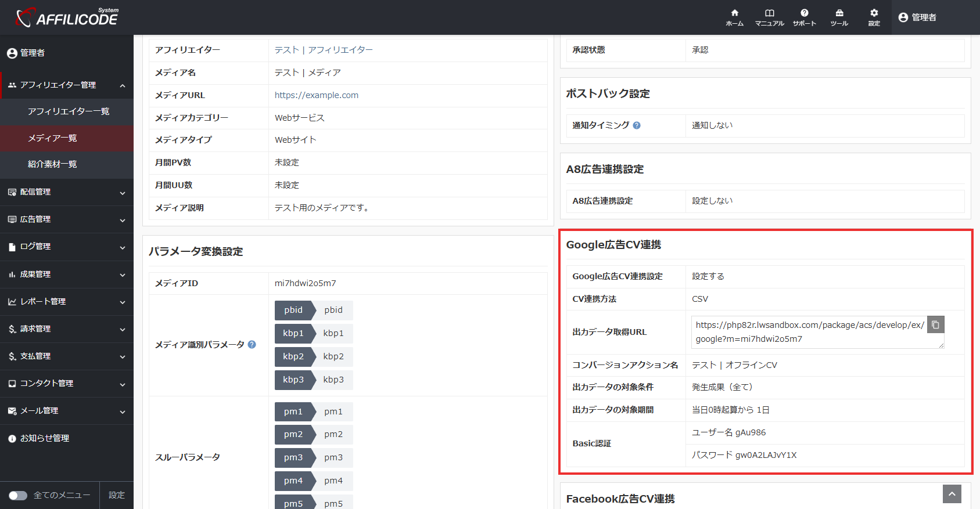This screenshot has height=509, width=980.
Task: Copy the output data URL
Action: click(935, 325)
